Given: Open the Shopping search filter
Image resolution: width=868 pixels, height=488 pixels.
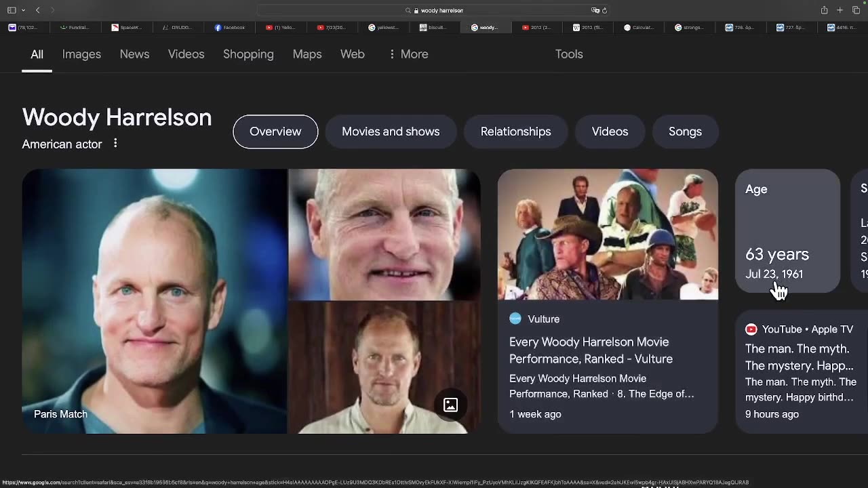Looking at the screenshot, I should pyautogui.click(x=248, y=54).
